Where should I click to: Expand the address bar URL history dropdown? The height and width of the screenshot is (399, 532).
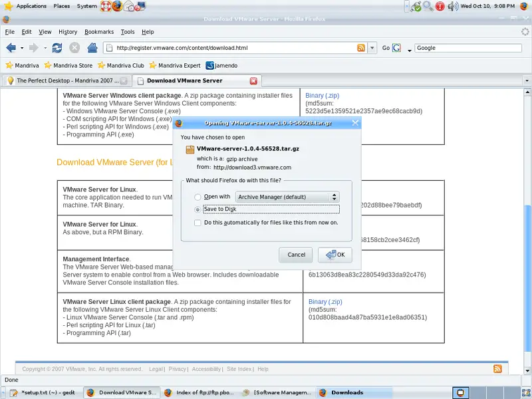point(372,48)
